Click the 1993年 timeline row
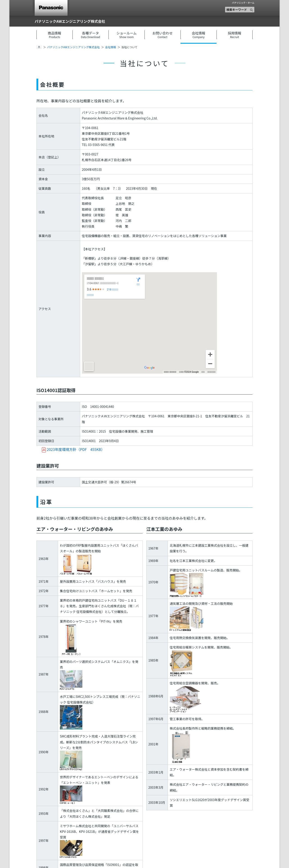289x868 pixels. click(x=89, y=813)
